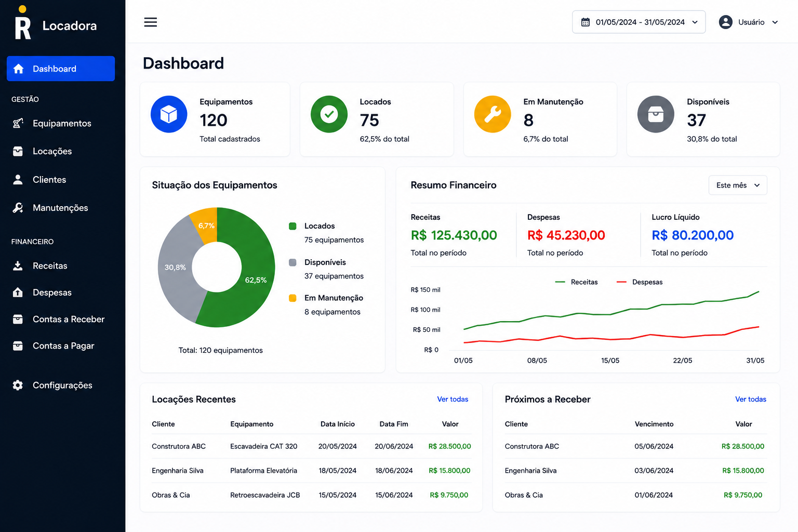Click Ver todas in Próximos a Receber
The image size is (798, 532).
click(x=751, y=399)
